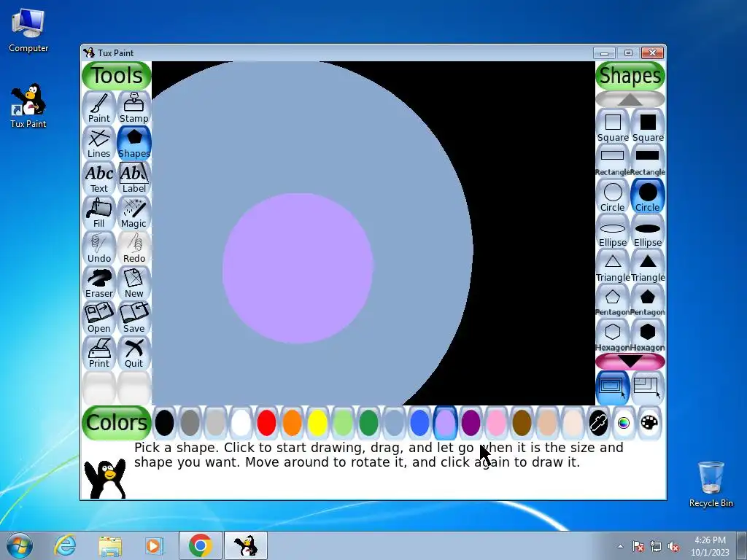Select the outlined Triangle shape
Screen dimensions: 747x560
coord(613,267)
